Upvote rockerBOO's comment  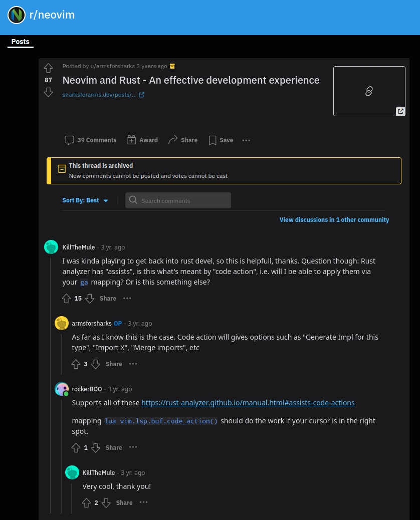[76, 448]
